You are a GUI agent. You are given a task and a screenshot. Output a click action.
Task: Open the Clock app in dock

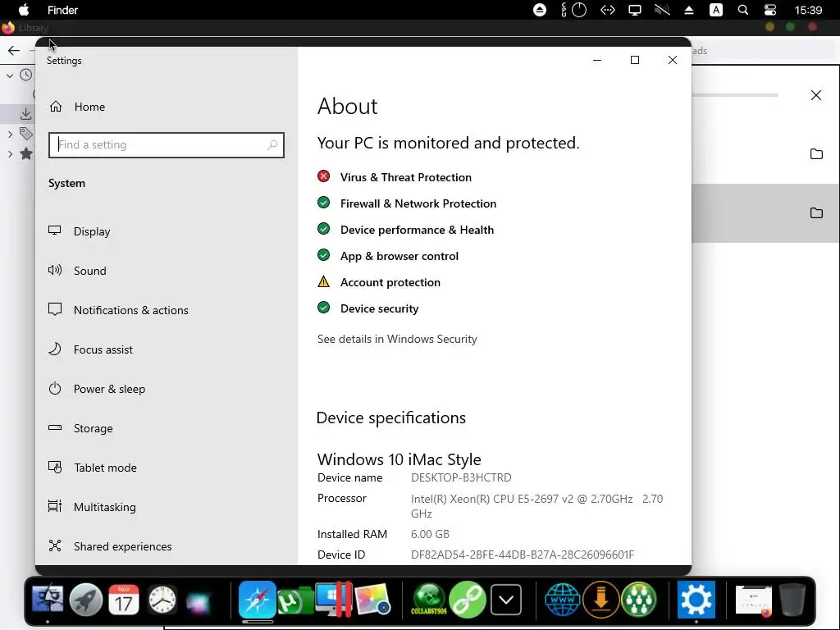pyautogui.click(x=162, y=600)
